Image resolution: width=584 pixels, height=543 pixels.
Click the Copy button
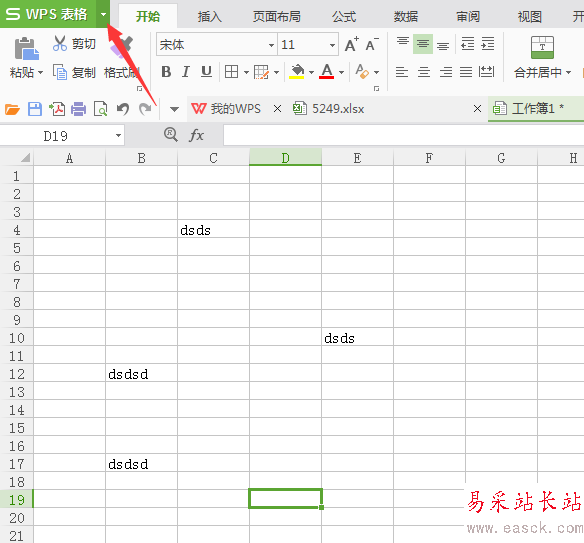pos(74,72)
